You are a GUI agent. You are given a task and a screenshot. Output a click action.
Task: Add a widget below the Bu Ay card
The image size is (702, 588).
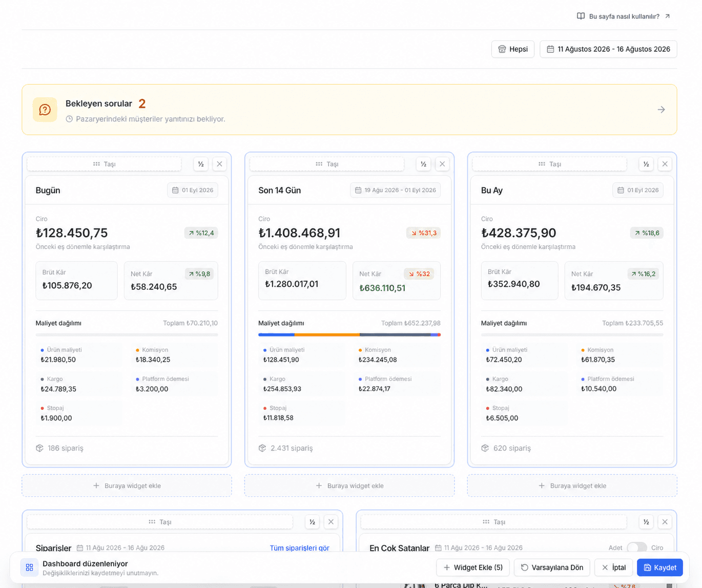click(x=572, y=486)
